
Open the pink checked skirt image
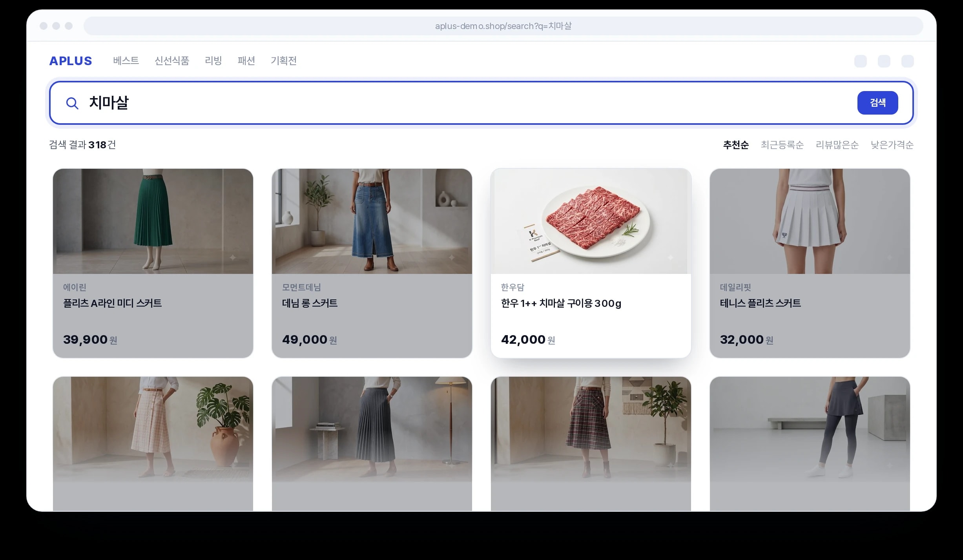coord(153,429)
